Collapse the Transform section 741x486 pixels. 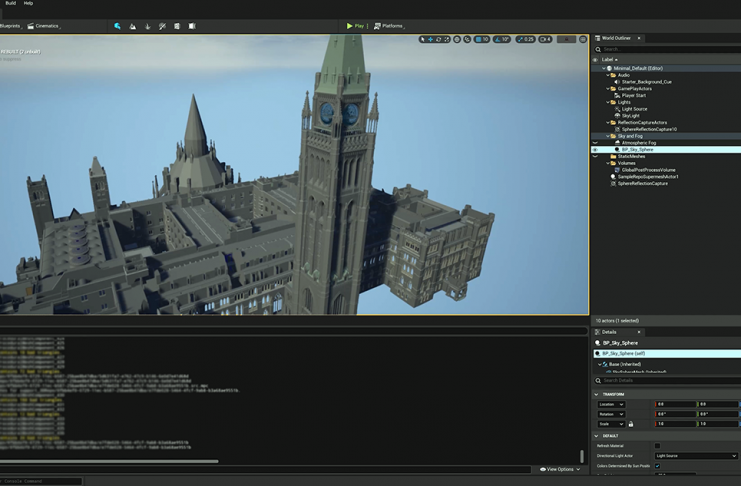click(598, 394)
